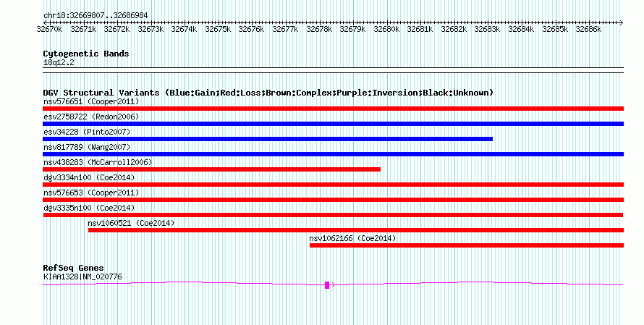Click the KIAA1328 magenta exon block
644x325 pixels.
click(327, 284)
